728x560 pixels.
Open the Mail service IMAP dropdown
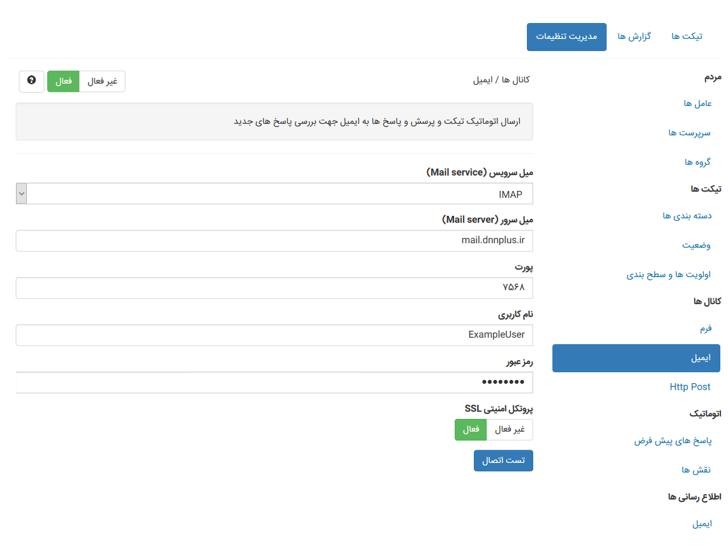point(274,194)
